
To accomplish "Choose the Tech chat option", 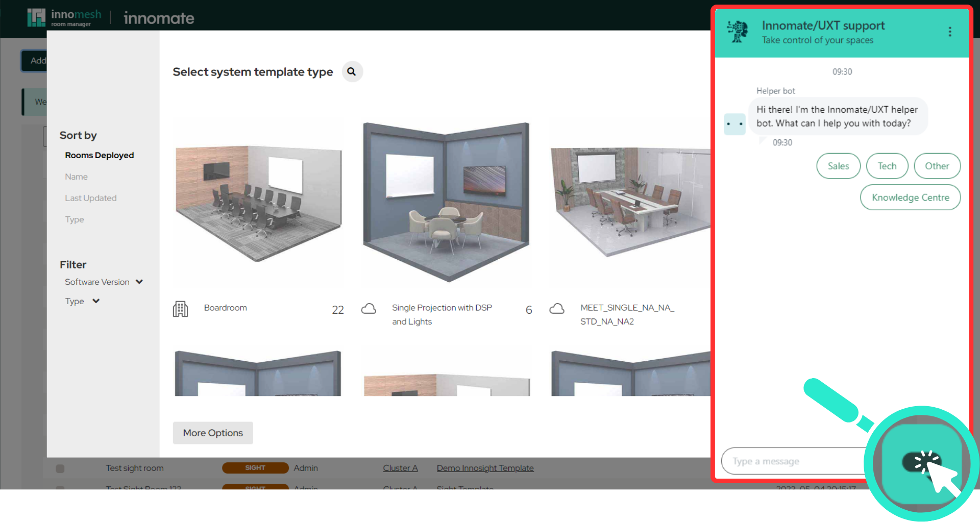I will tap(887, 166).
